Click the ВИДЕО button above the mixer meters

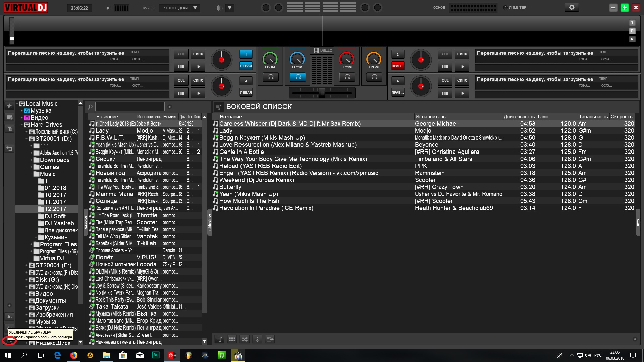click(x=323, y=50)
